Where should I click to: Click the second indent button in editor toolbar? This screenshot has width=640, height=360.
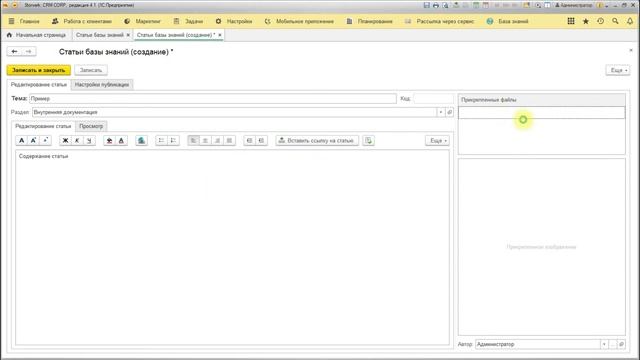pos(261,140)
